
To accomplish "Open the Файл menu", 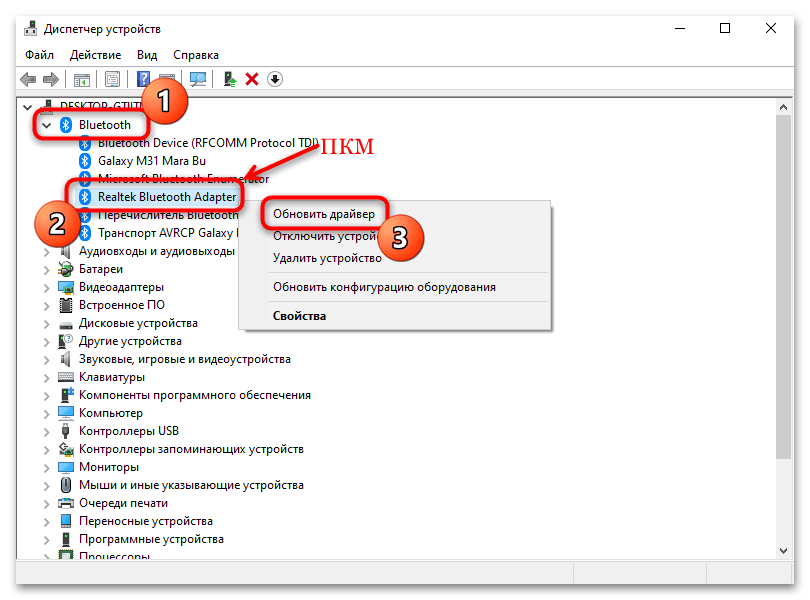I will (x=39, y=55).
